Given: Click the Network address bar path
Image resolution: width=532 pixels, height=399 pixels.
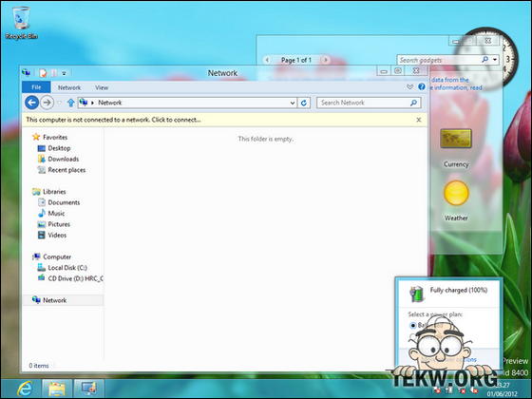Looking at the screenshot, I should (110, 103).
